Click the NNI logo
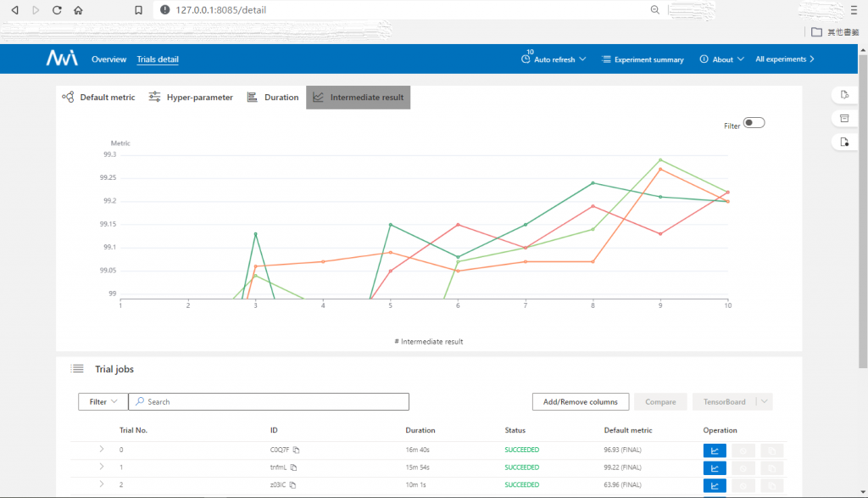 [x=61, y=59]
